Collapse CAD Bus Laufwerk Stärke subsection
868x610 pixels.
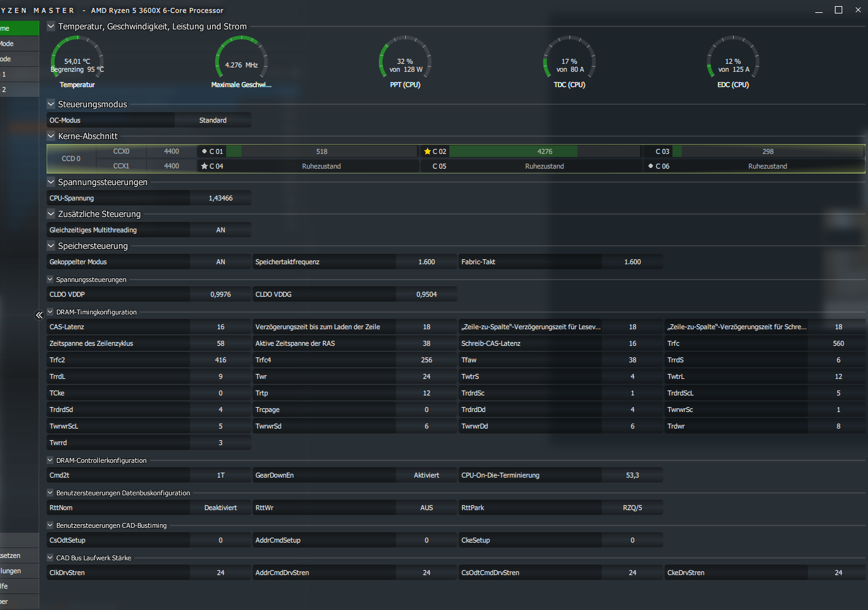(50, 558)
